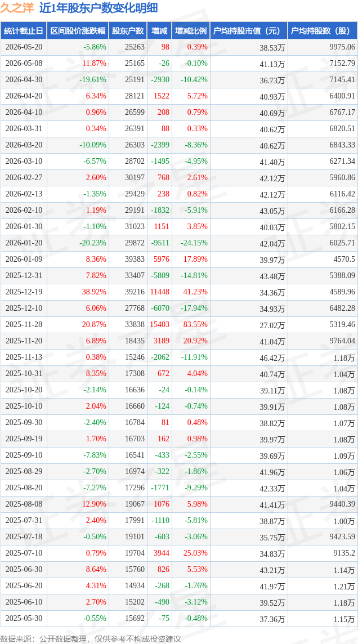
Task: Click the 户均持股市值（元） header
Action: (x=248, y=31)
